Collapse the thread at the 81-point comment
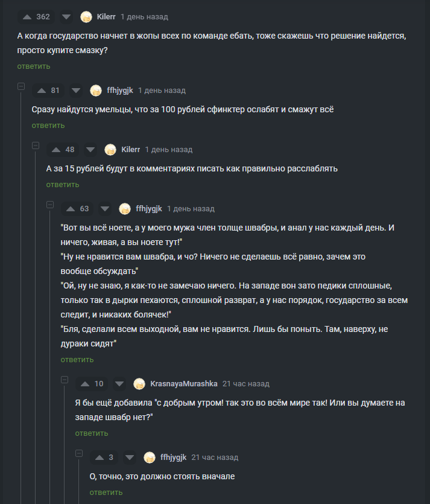Viewport: 430px width, 504px height. pyautogui.click(x=21, y=86)
